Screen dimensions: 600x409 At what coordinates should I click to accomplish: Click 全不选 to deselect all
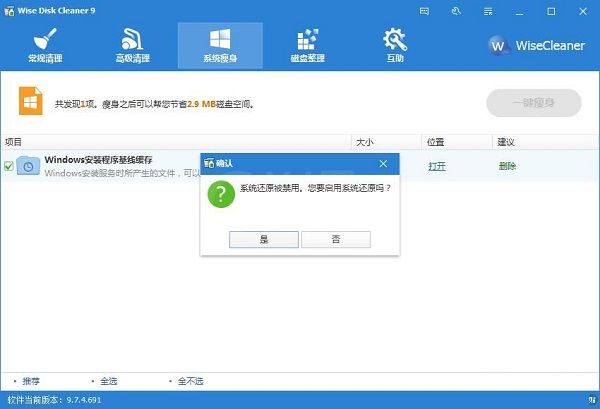coord(191,381)
